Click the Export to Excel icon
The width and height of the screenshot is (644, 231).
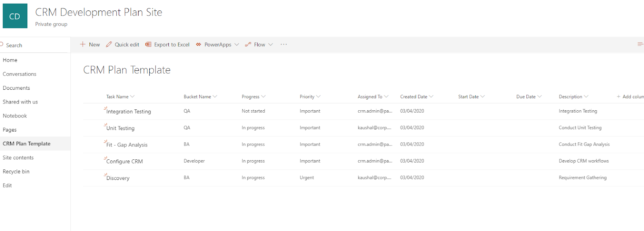(149, 44)
